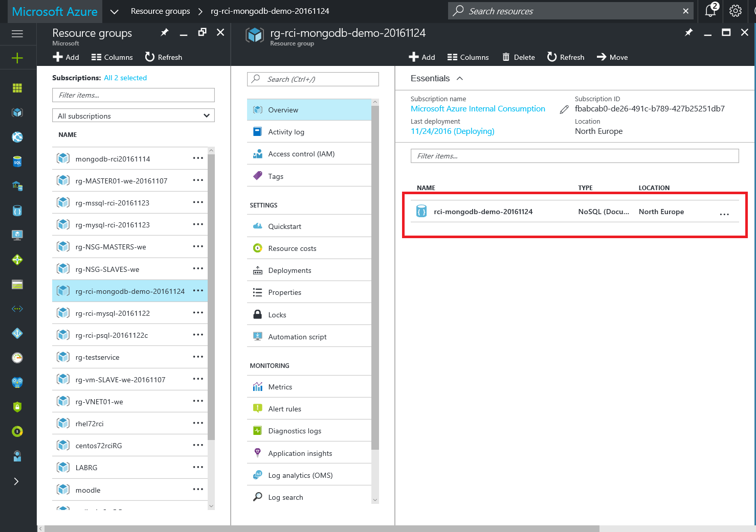Open Deployments settings item
Screen dimensions: 756x532
pyautogui.click(x=309, y=270)
